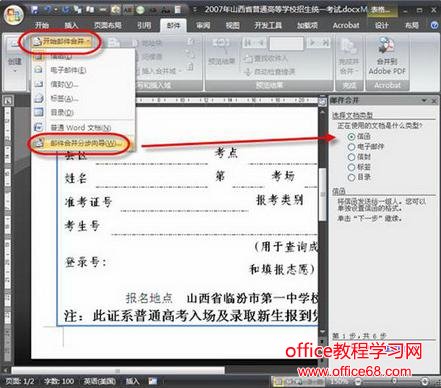Viewport: 441px width, 388px height.
Task: Choose 普通 Word 文档(N) menu item
Action: (83, 127)
